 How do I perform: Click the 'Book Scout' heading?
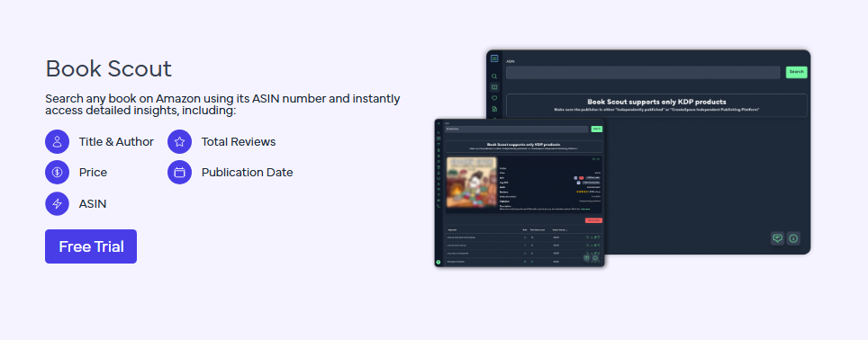pyautogui.click(x=108, y=68)
